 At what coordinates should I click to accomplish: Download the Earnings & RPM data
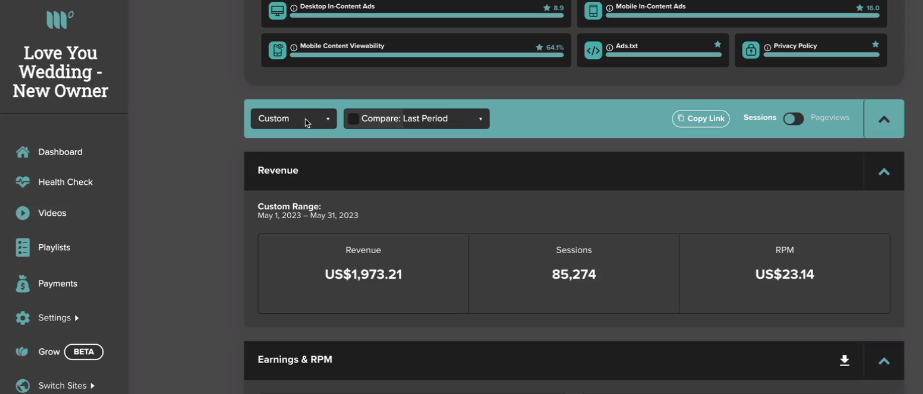(844, 360)
